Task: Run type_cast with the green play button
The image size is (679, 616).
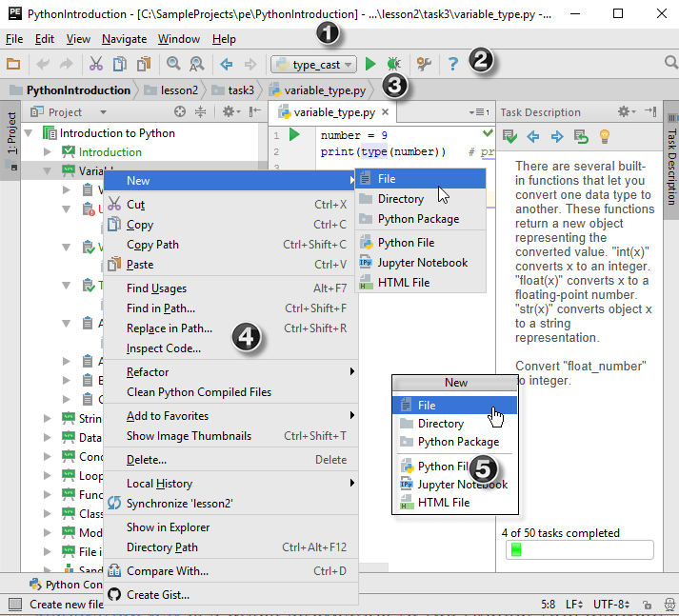Action: pyautogui.click(x=370, y=64)
